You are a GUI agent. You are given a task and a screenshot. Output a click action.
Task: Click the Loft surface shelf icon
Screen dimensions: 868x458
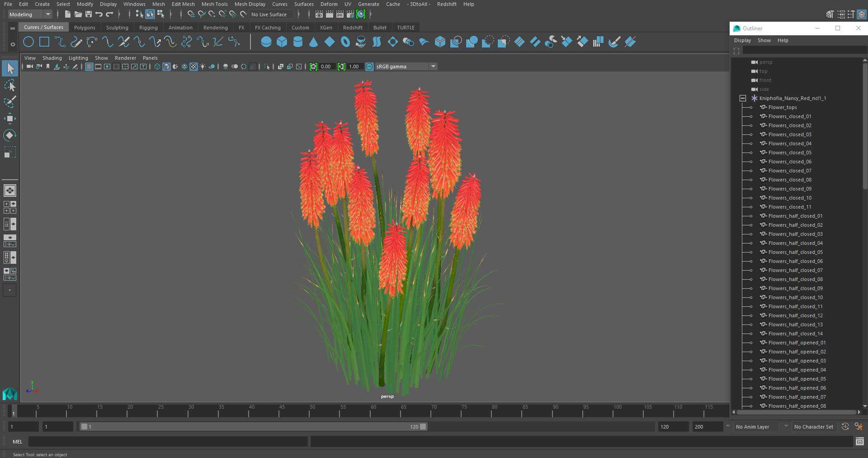377,42
